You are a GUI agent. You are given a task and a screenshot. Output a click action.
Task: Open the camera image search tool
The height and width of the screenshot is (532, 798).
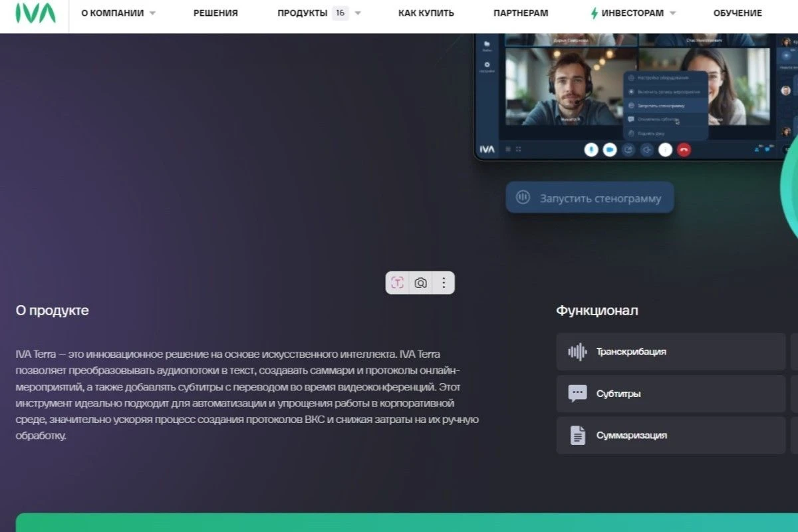[x=420, y=283]
